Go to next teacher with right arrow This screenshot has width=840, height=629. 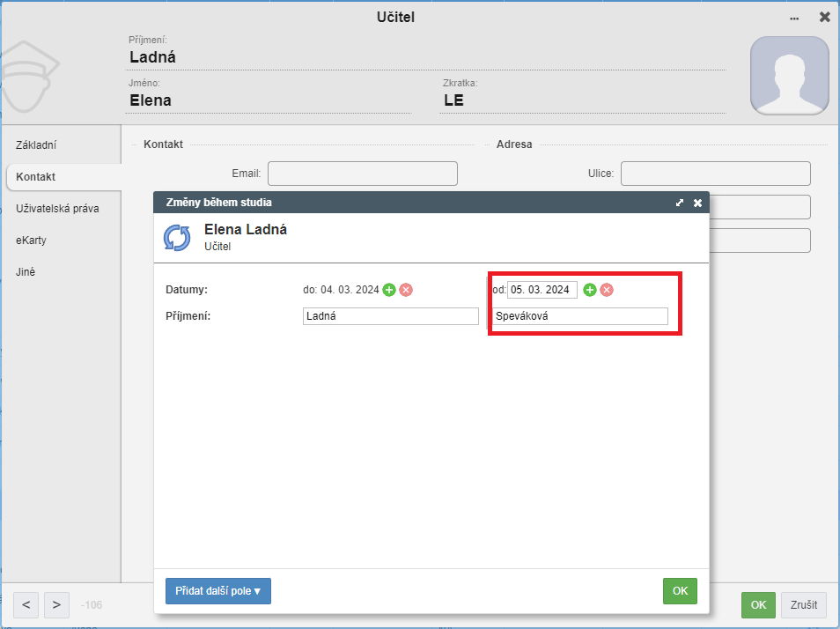click(x=56, y=605)
